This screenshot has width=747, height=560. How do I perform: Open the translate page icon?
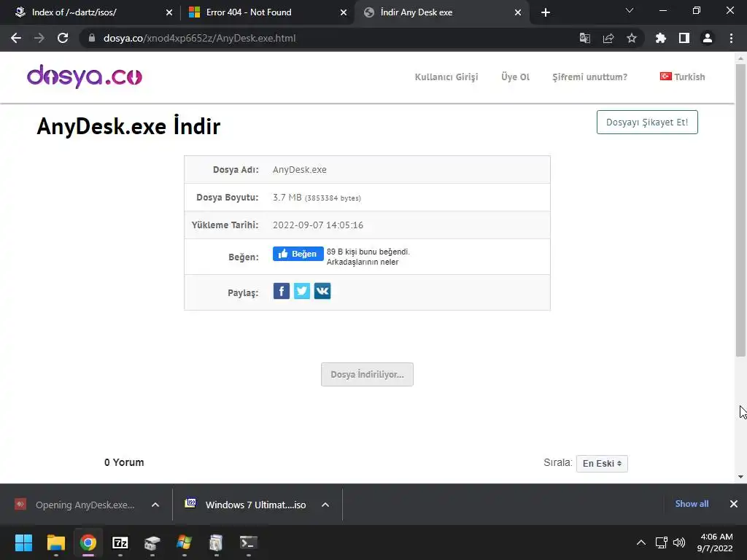[x=584, y=38]
